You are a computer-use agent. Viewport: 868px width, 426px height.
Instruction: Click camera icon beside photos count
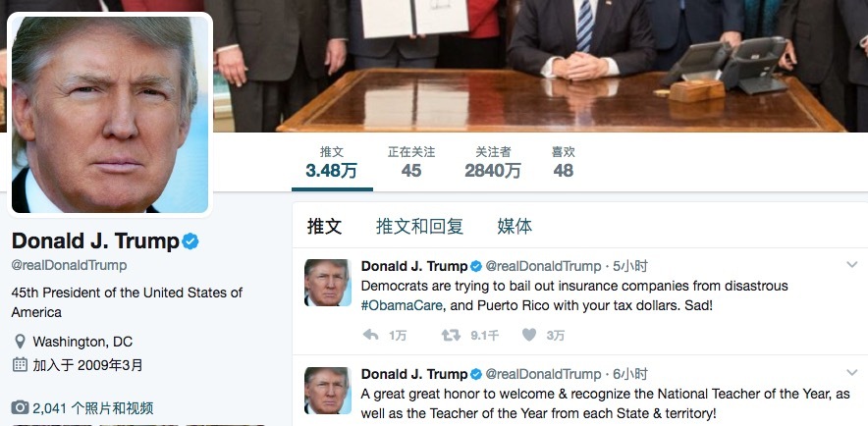click(x=20, y=408)
